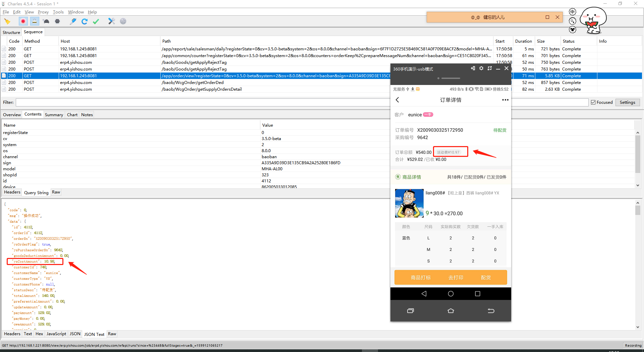Screen dimensions: 644x352
Task: Toggle the SSL proxying padlock icon
Action: point(35,21)
